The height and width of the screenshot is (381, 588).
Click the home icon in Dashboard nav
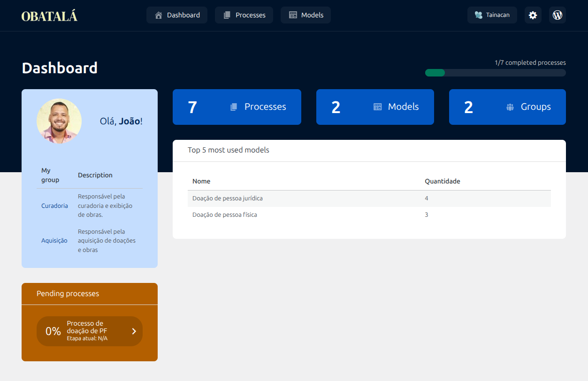click(159, 15)
